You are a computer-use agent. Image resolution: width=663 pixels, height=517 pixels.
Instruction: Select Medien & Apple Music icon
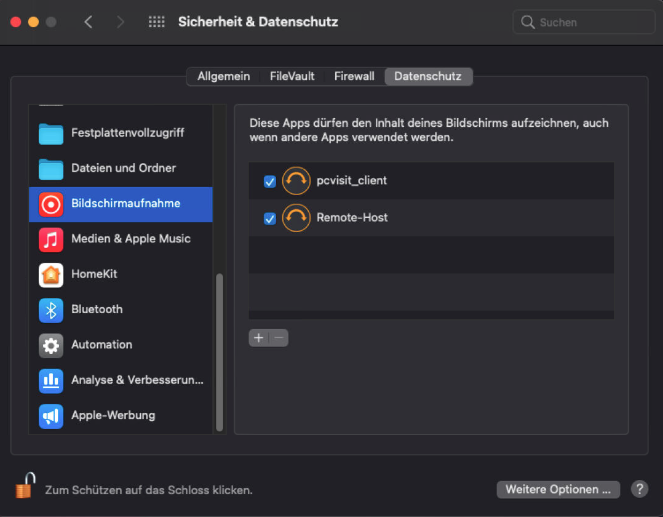pyautogui.click(x=51, y=239)
